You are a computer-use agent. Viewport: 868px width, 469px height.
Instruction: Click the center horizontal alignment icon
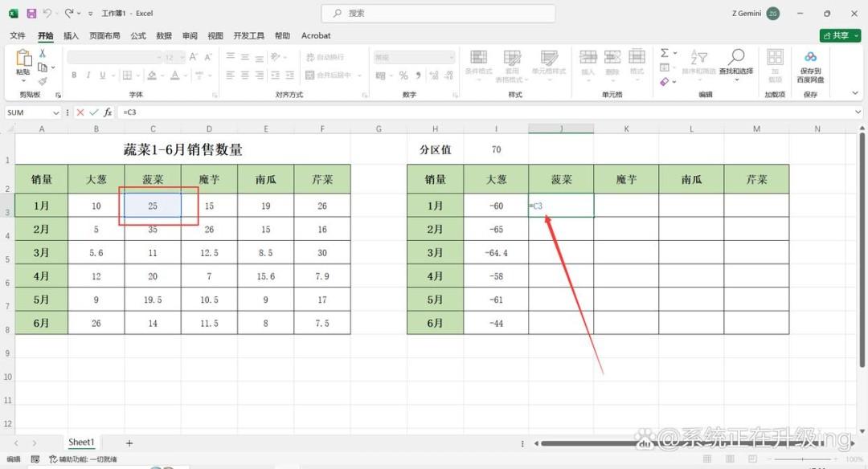coord(244,75)
